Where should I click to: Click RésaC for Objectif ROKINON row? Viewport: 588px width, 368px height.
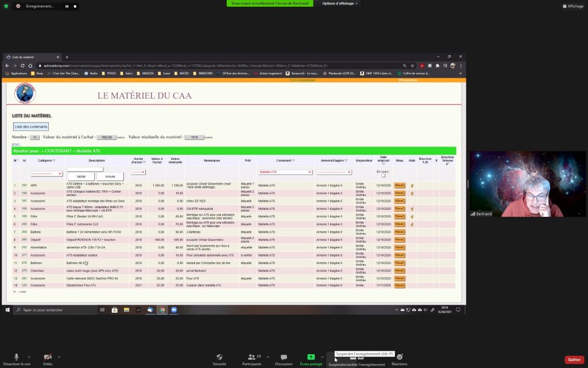(400, 240)
